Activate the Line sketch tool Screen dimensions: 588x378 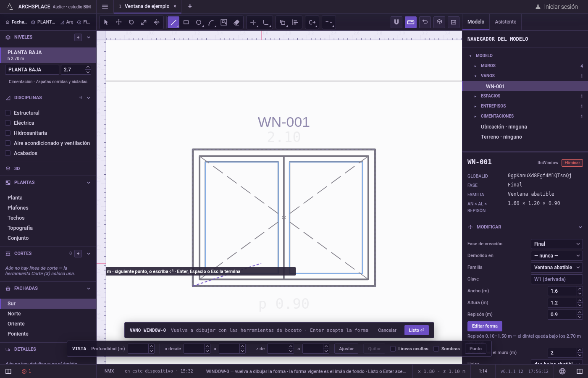click(173, 22)
